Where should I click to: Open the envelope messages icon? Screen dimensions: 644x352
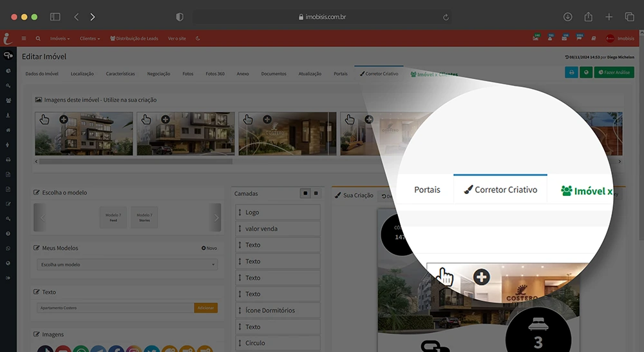(564, 38)
